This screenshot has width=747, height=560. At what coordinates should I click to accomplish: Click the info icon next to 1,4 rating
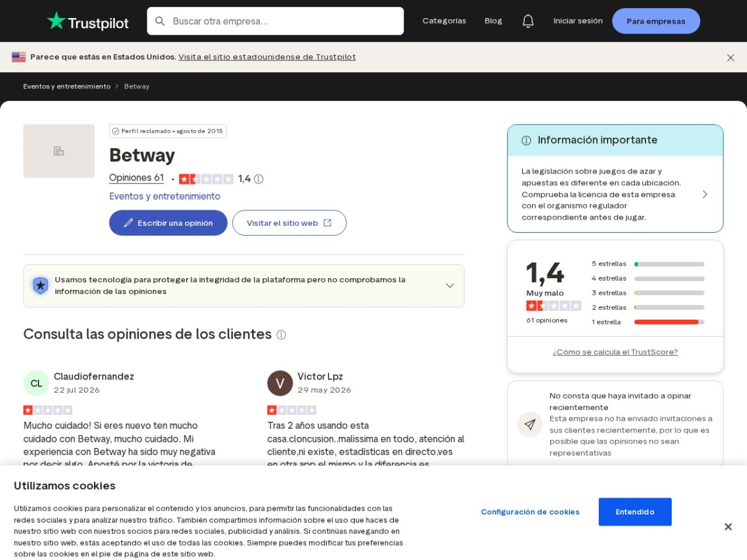click(258, 179)
